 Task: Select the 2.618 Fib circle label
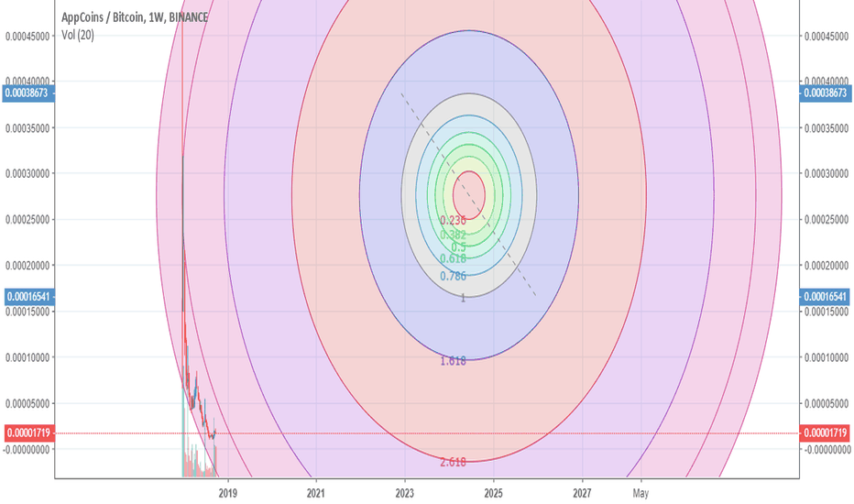click(454, 462)
